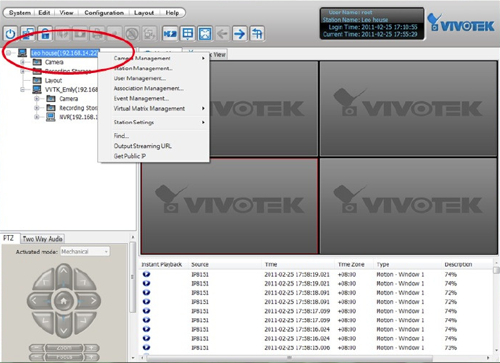Click the PTZ home button
500x363 pixels.
point(64,301)
